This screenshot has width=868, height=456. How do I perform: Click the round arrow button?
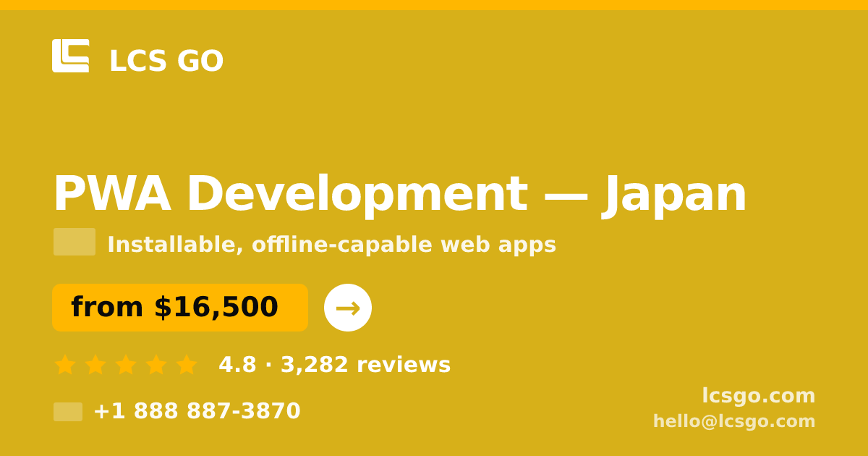coord(348,308)
